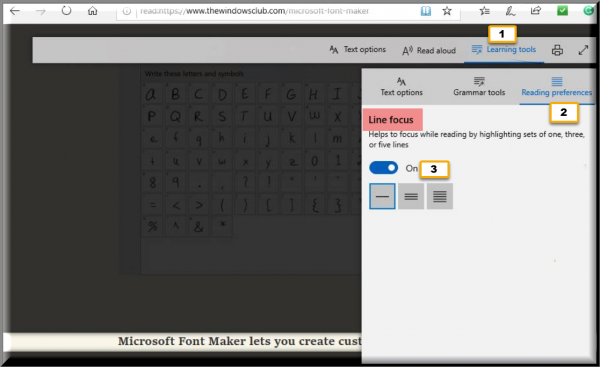Go to the home page icon
This screenshot has height=367, width=600.
(x=93, y=11)
